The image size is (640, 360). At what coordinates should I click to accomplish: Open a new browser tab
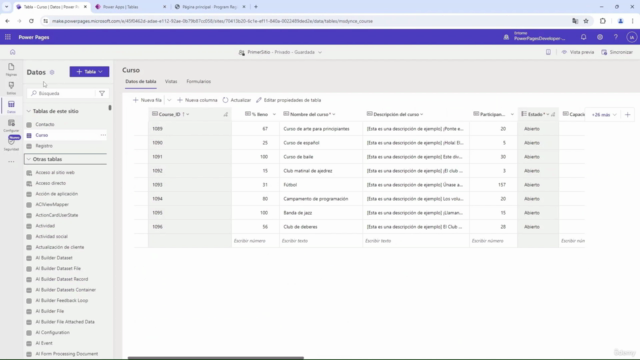tap(256, 7)
